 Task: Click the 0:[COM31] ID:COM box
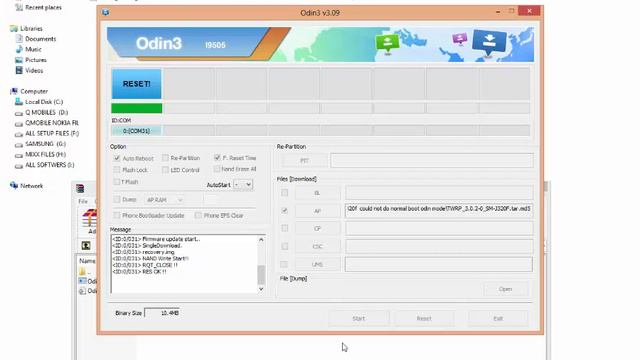136,131
